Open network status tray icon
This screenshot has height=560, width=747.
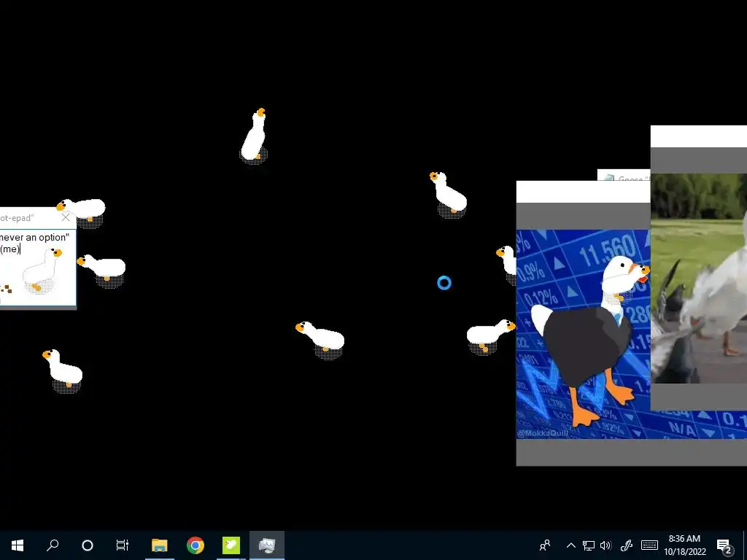(x=589, y=545)
